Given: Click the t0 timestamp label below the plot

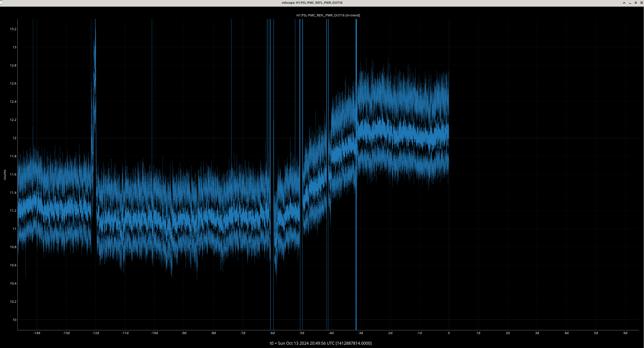Looking at the screenshot, I should (320, 343).
